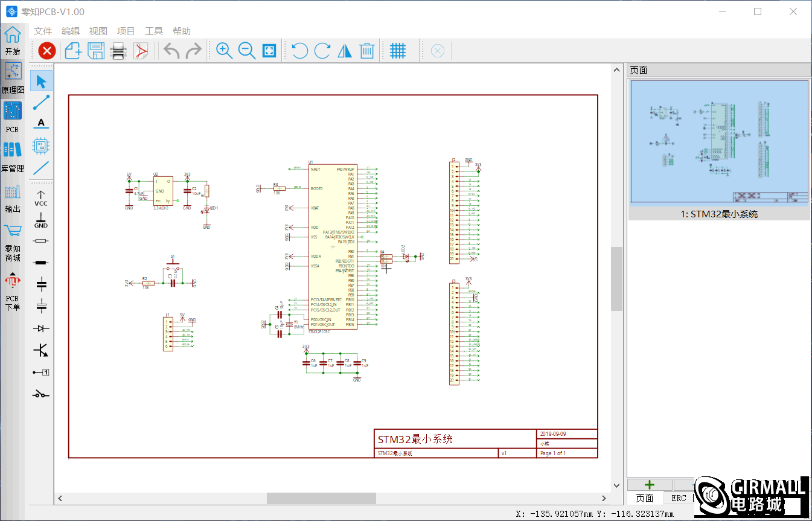Click the vertical scrollbar thumb
812x521 pixels.
tap(616, 279)
